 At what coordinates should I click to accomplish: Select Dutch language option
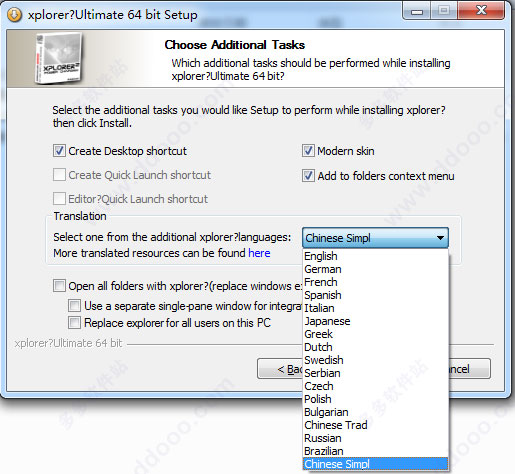[375, 347]
